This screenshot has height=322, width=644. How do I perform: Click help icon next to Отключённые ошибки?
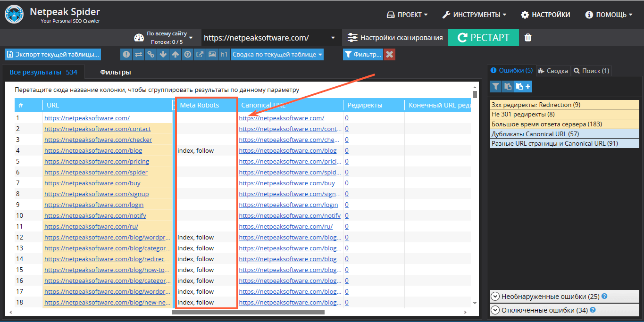click(x=593, y=310)
